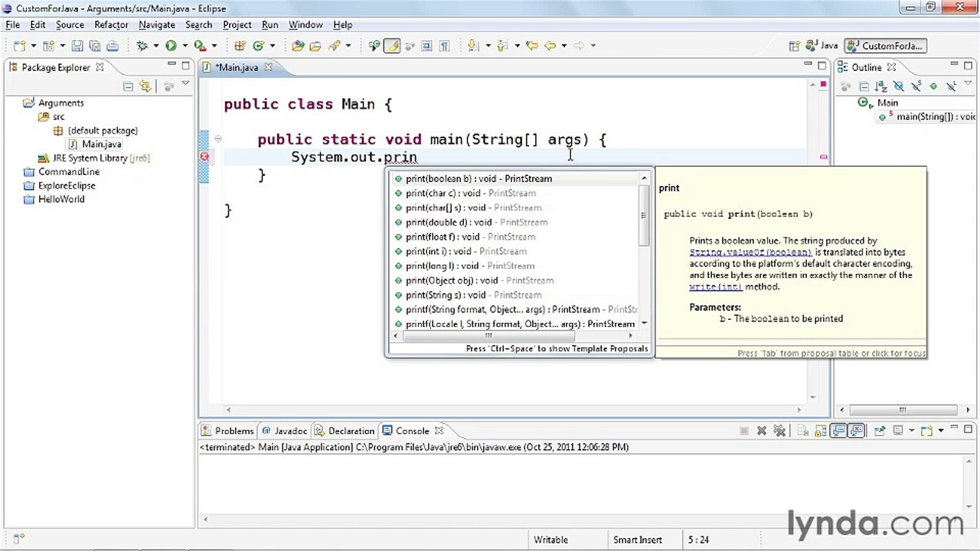Click Remove All Terminated Launches icon

[x=779, y=431]
